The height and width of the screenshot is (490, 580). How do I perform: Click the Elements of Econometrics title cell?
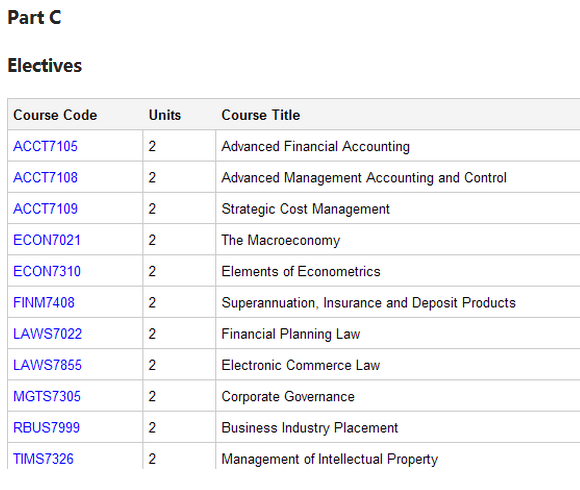398,271
